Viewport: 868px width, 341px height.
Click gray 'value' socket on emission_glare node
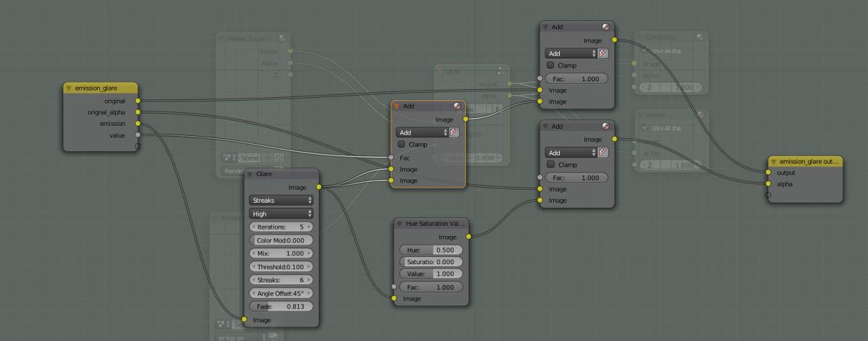click(x=137, y=135)
